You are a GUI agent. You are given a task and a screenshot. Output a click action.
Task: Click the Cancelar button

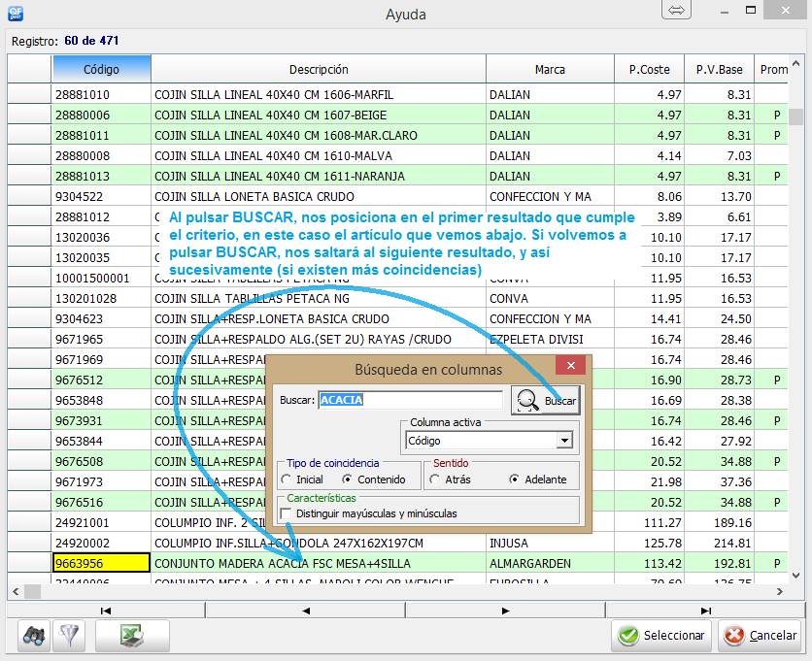pyautogui.click(x=761, y=635)
